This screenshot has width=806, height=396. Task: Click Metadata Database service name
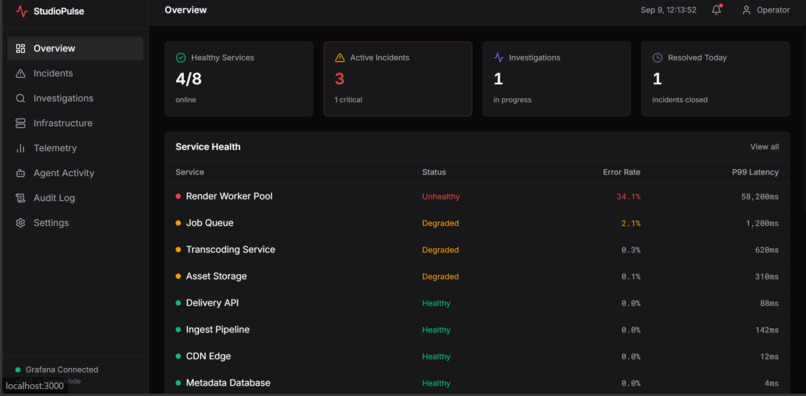tap(228, 383)
